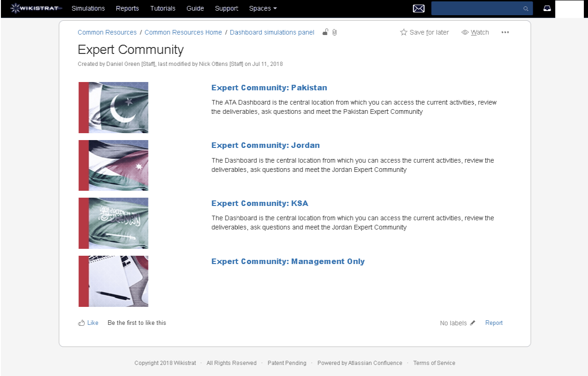Click the Saudi Arabia flag thumbnail
Viewport: 588px width, 376px height.
tap(113, 223)
